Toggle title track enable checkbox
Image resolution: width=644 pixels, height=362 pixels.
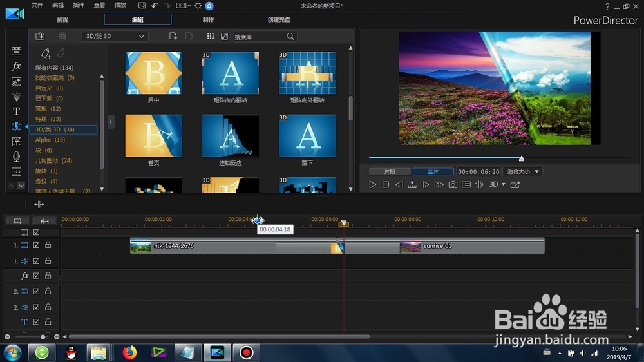pos(36,321)
